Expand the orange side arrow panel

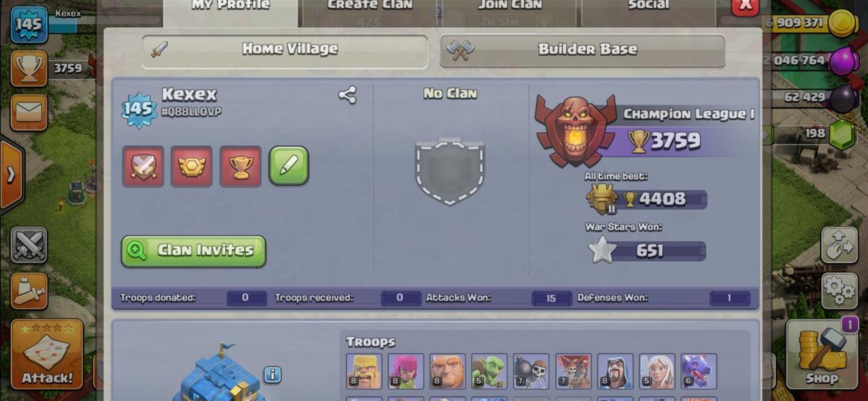[x=12, y=176]
